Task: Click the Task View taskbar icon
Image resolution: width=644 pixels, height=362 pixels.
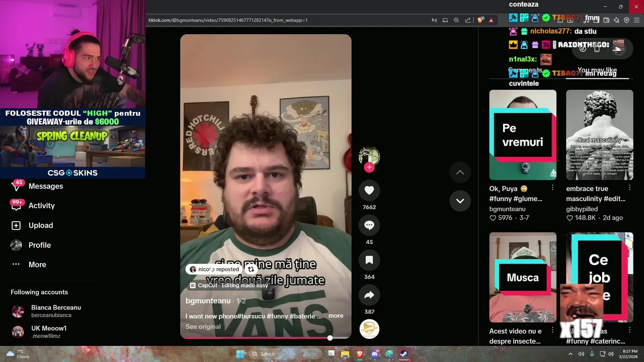Action: 331,354
